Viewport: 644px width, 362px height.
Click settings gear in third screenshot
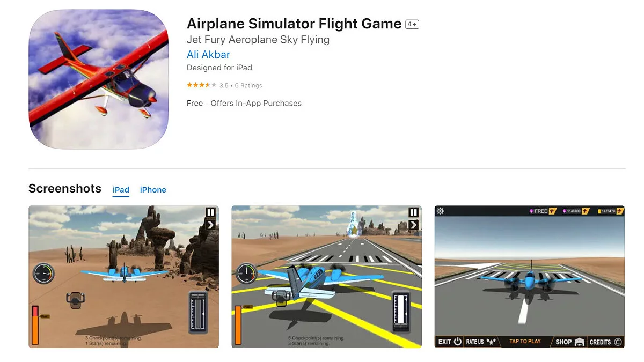click(441, 211)
